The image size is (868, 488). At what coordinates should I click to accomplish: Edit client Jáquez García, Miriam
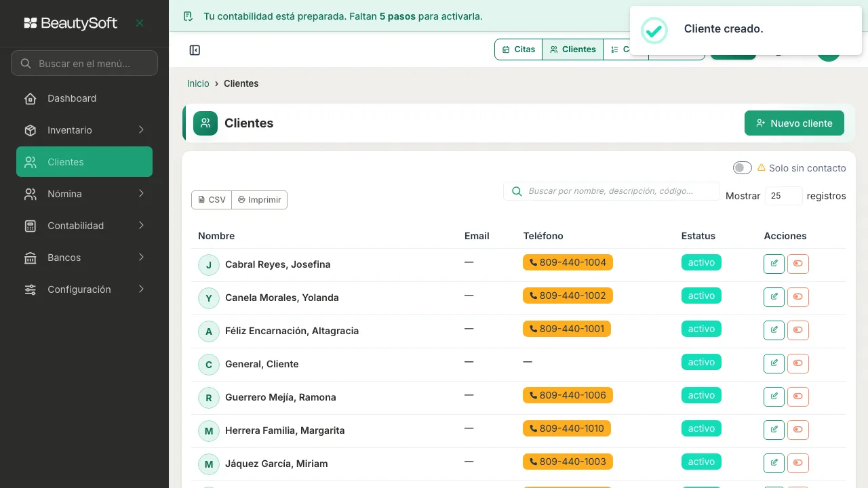click(774, 463)
